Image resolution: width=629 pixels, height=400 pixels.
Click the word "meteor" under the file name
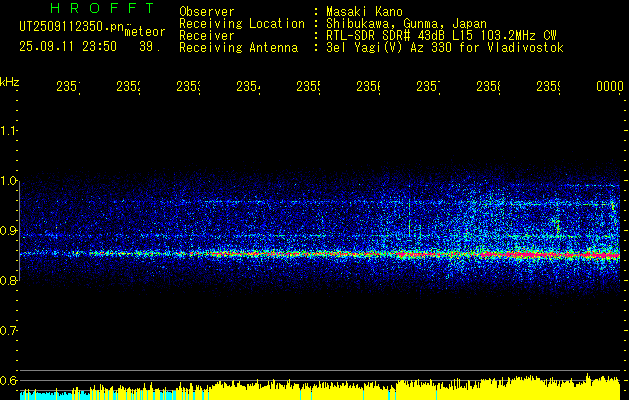[x=145, y=32]
